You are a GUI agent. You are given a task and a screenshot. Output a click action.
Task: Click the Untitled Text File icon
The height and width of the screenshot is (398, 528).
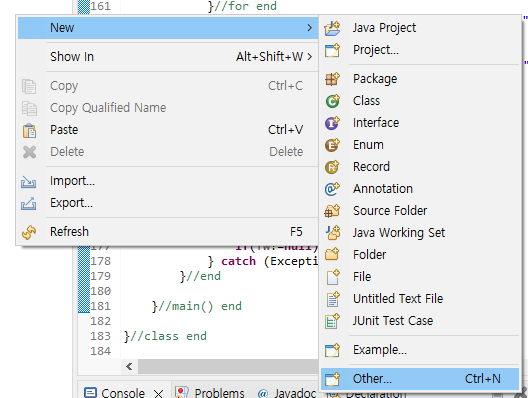[333, 299]
